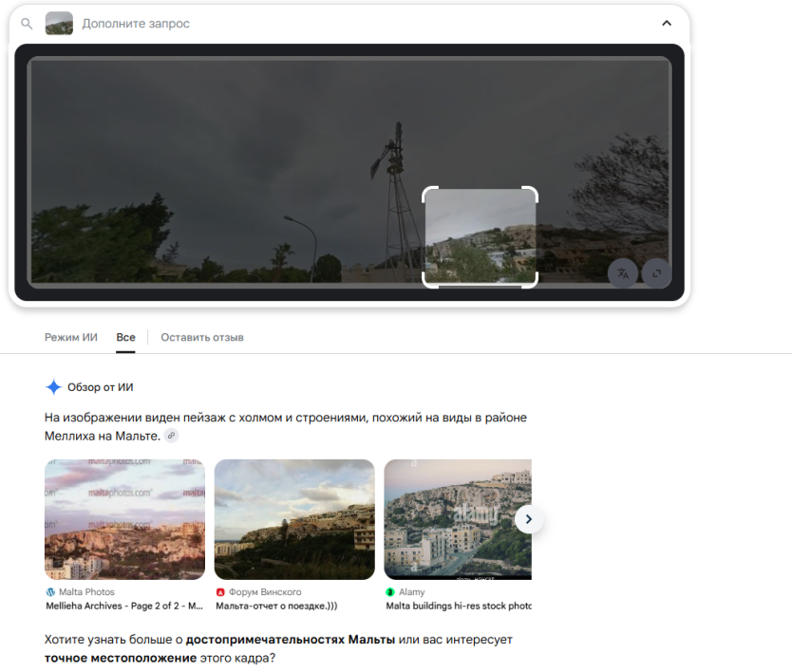The height and width of the screenshot is (672, 792).
Task: Open the Alamy Malta buildings thumbnail
Action: (458, 519)
